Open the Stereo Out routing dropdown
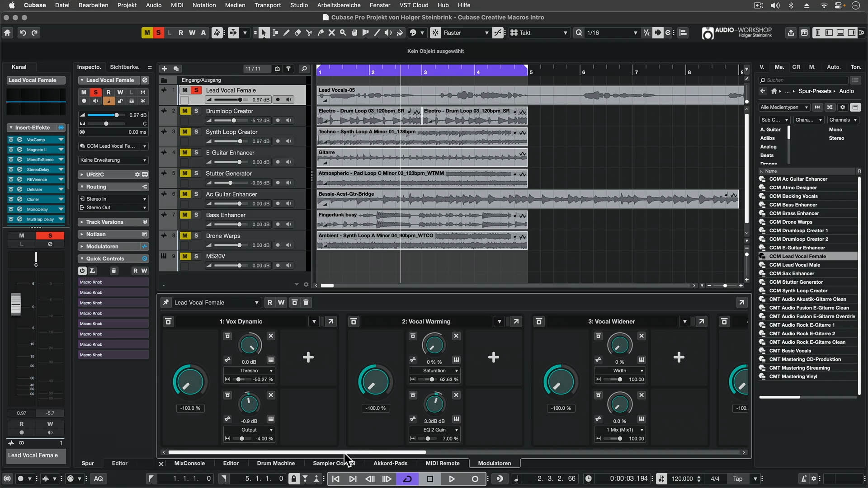Viewport: 868px width, 488px height. pyautogui.click(x=113, y=207)
